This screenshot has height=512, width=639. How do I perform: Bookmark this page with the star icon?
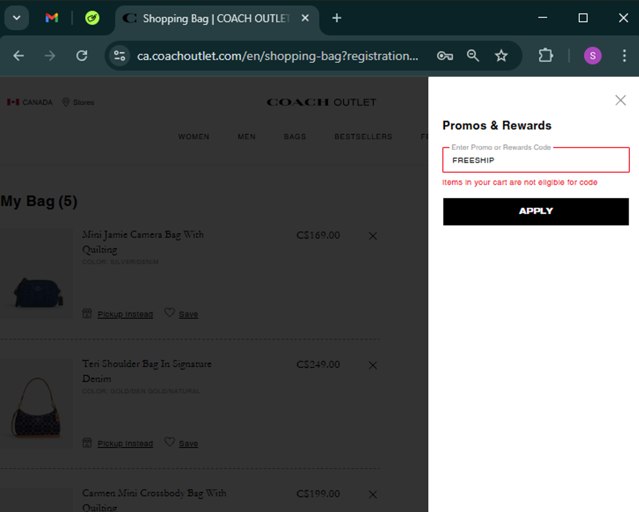(x=501, y=56)
